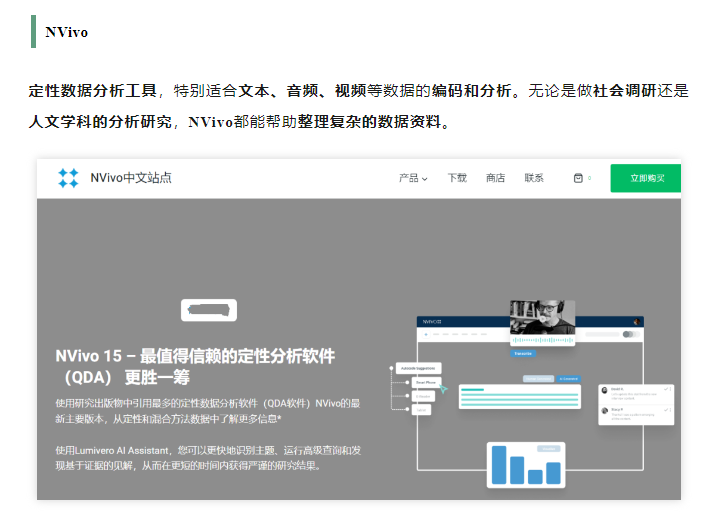
Task: Select the NVivo 15 headline text
Action: point(195,367)
